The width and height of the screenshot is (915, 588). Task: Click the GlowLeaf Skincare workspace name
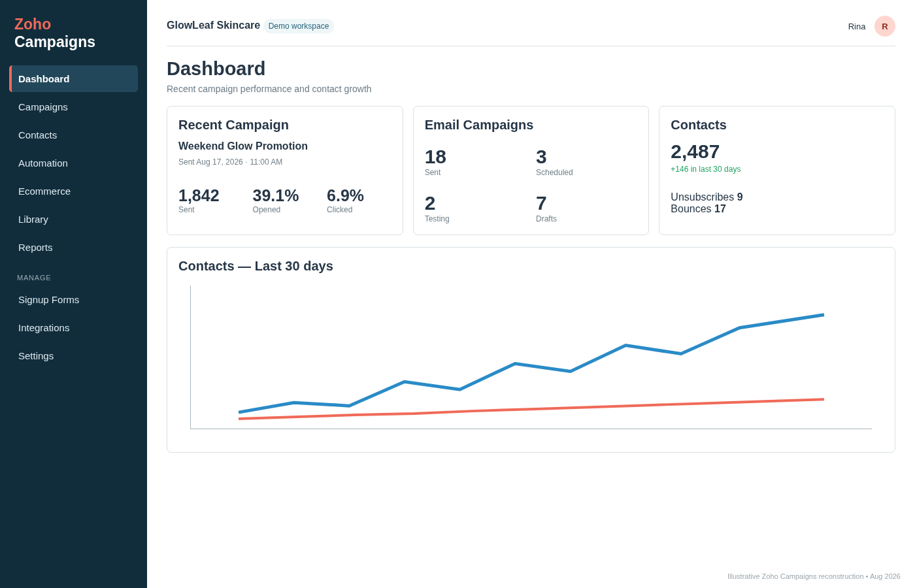click(213, 25)
